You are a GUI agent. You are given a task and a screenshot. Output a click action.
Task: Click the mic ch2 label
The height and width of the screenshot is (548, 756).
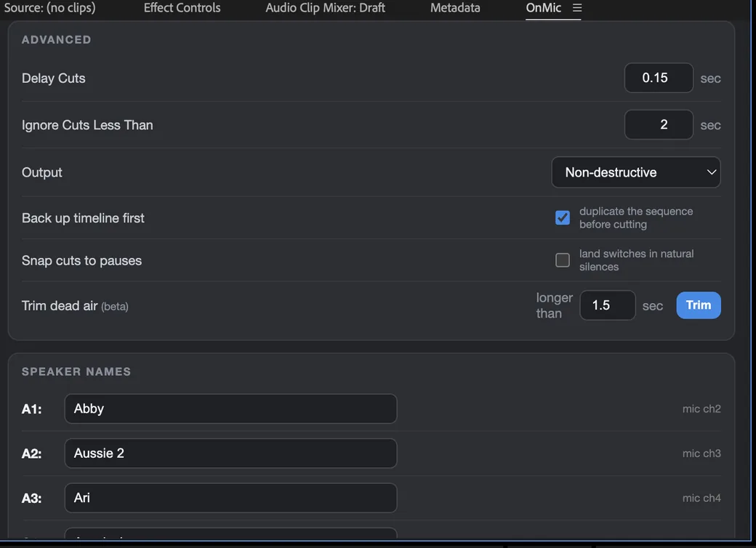[701, 408]
